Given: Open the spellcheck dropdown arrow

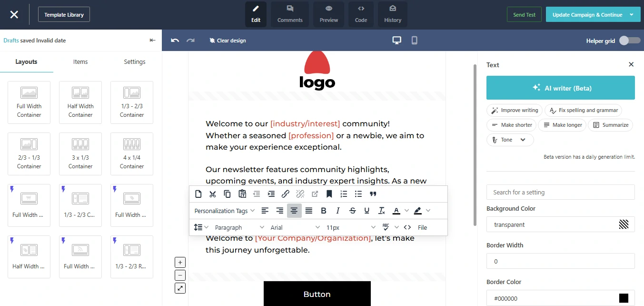Looking at the screenshot, I should (x=396, y=227).
